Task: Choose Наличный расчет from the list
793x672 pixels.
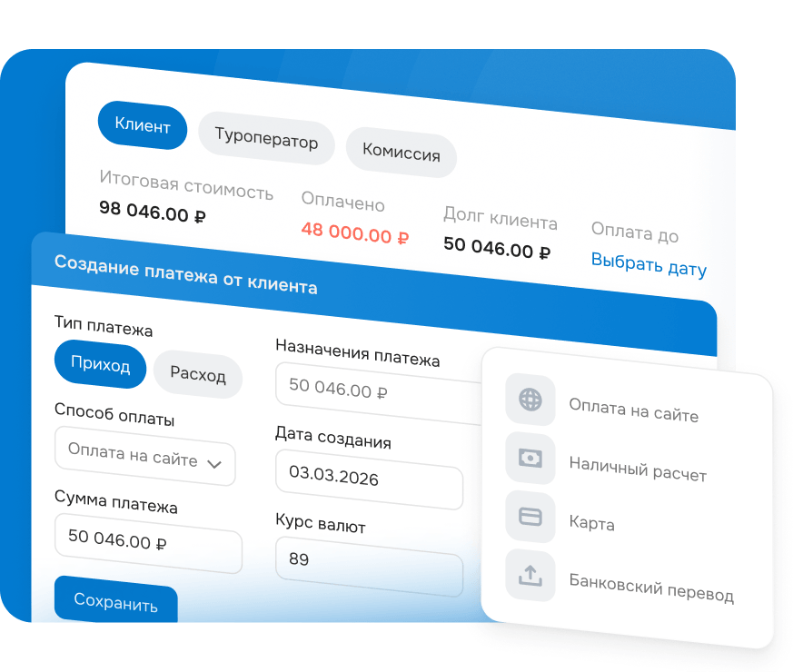Action: [x=637, y=471]
